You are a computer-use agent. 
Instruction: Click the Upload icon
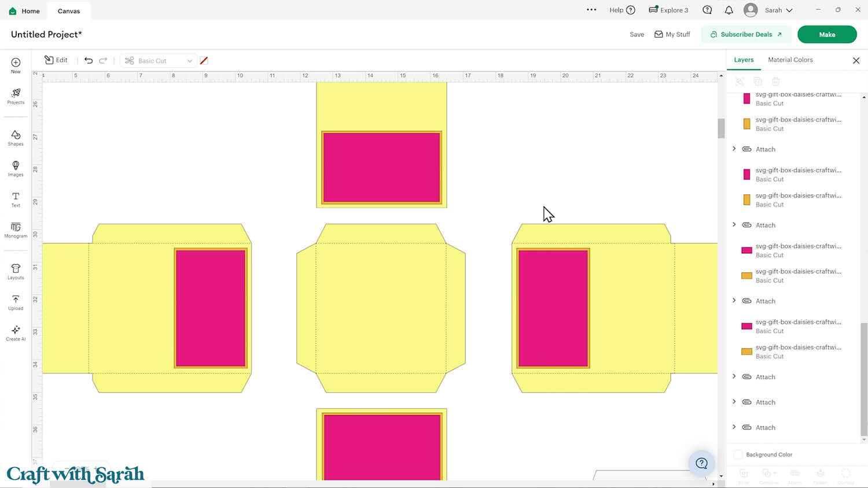pos(16,302)
